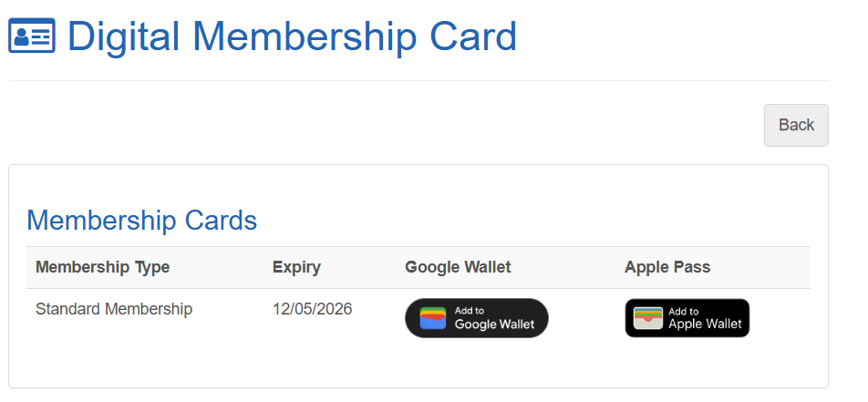Click the Google Wallet column header
The image size is (868, 402).
(x=458, y=268)
